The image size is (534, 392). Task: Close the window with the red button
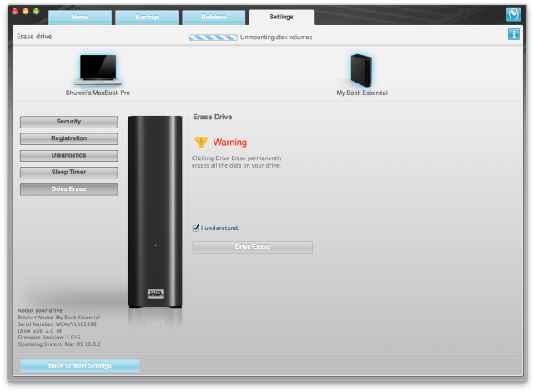15,11
